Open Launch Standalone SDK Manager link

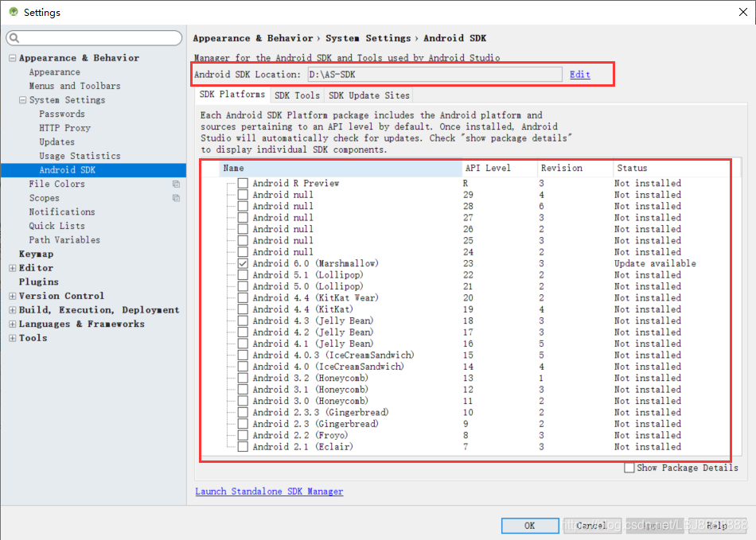269,491
